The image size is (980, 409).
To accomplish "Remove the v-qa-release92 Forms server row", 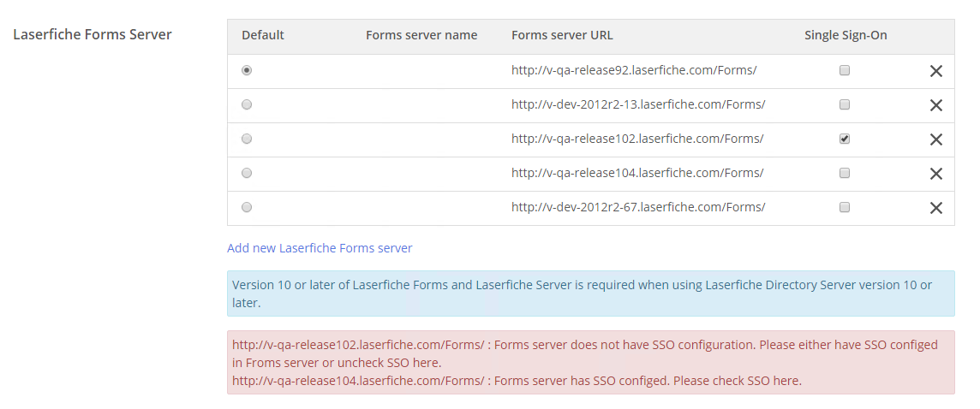I will [935, 71].
